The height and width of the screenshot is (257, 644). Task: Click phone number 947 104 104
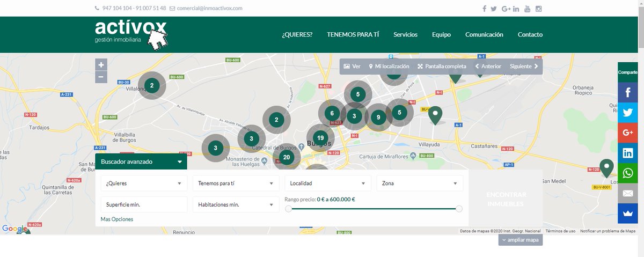tap(117, 9)
